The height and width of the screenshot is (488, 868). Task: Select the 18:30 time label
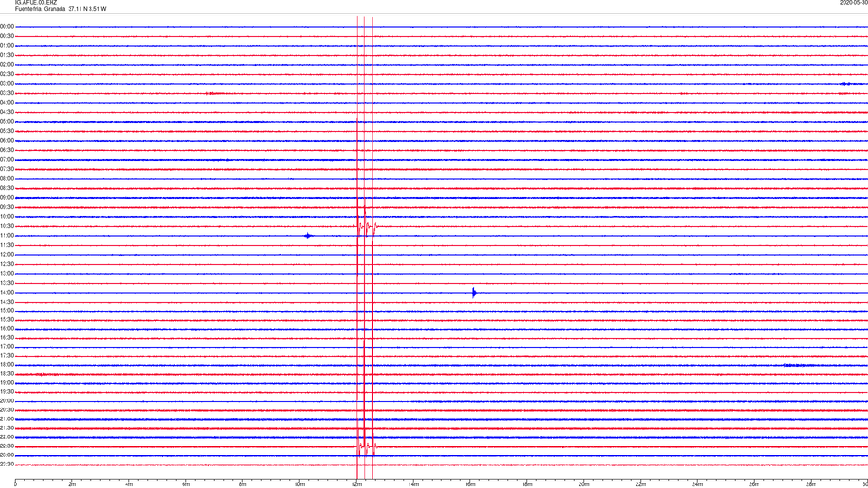[x=6, y=374]
